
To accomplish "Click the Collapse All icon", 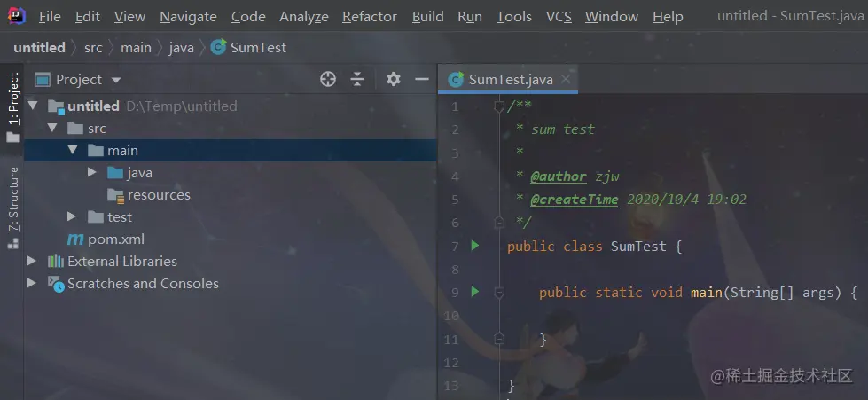I will point(357,79).
